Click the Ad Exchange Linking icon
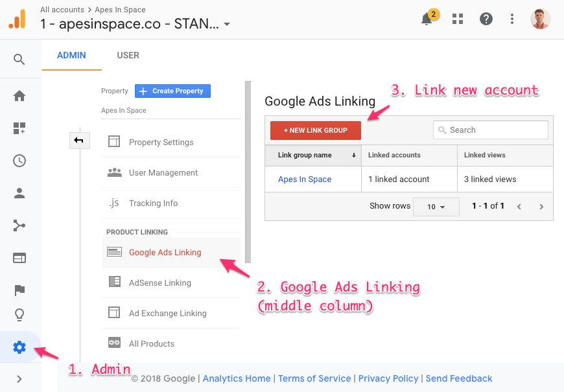 114,312
